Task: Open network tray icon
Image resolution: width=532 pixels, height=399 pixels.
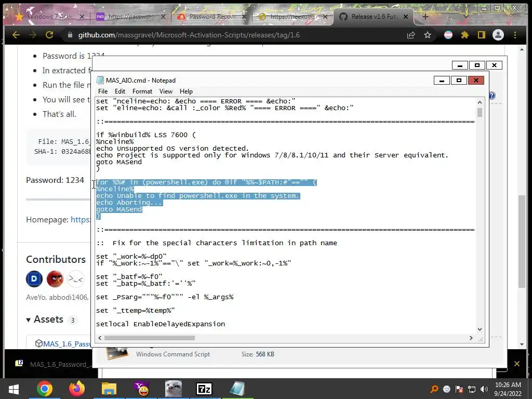Action: (x=472, y=389)
